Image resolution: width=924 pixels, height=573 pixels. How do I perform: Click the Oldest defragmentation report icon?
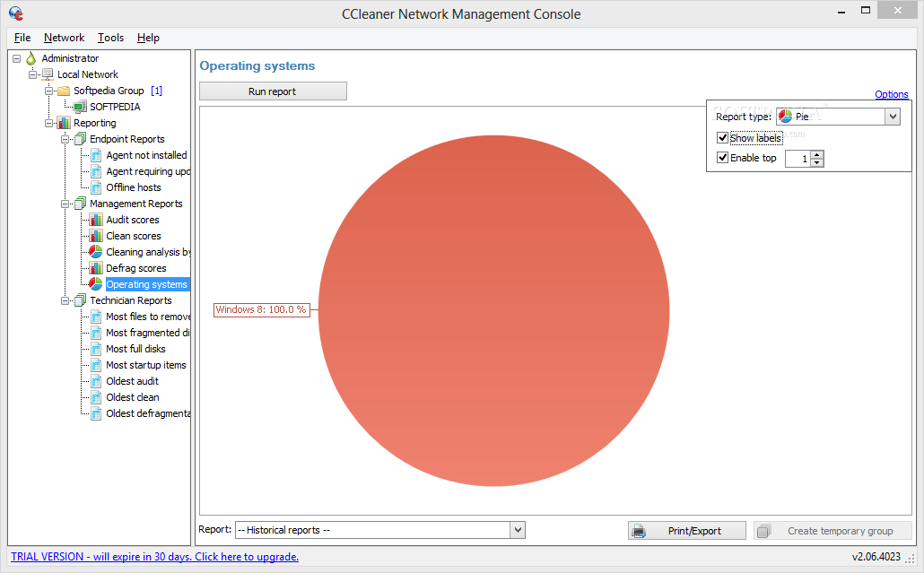(96, 413)
